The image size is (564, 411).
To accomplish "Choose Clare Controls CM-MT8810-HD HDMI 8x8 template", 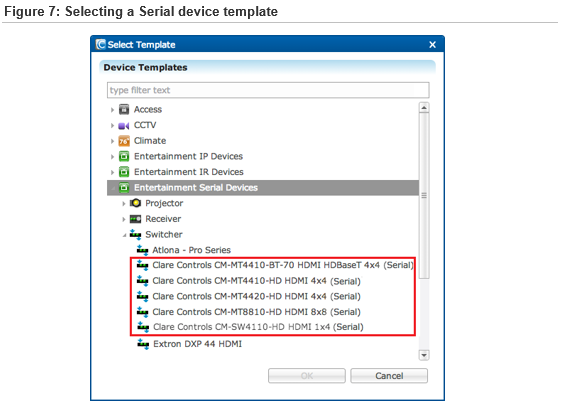I will [x=256, y=312].
